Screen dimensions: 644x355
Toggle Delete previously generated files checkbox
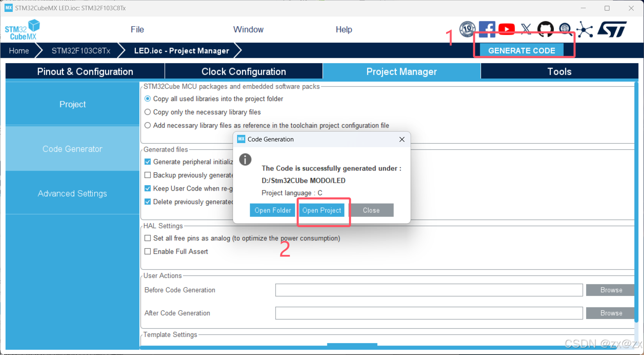tap(148, 202)
